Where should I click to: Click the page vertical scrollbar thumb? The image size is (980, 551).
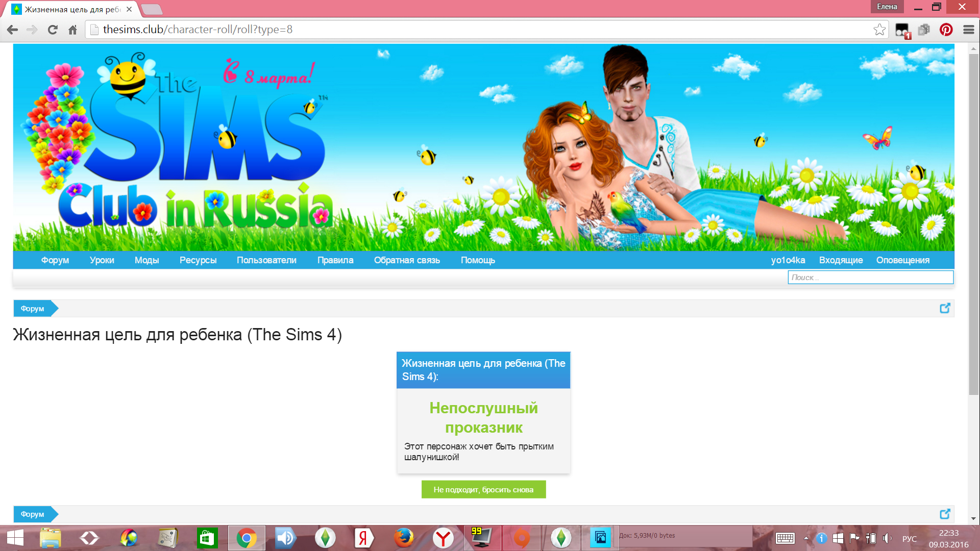coord(974,223)
